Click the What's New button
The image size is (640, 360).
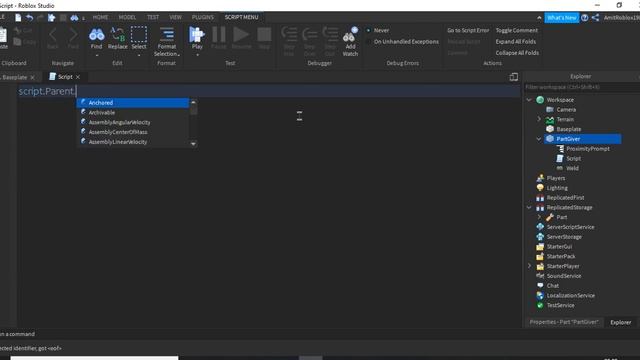[562, 18]
